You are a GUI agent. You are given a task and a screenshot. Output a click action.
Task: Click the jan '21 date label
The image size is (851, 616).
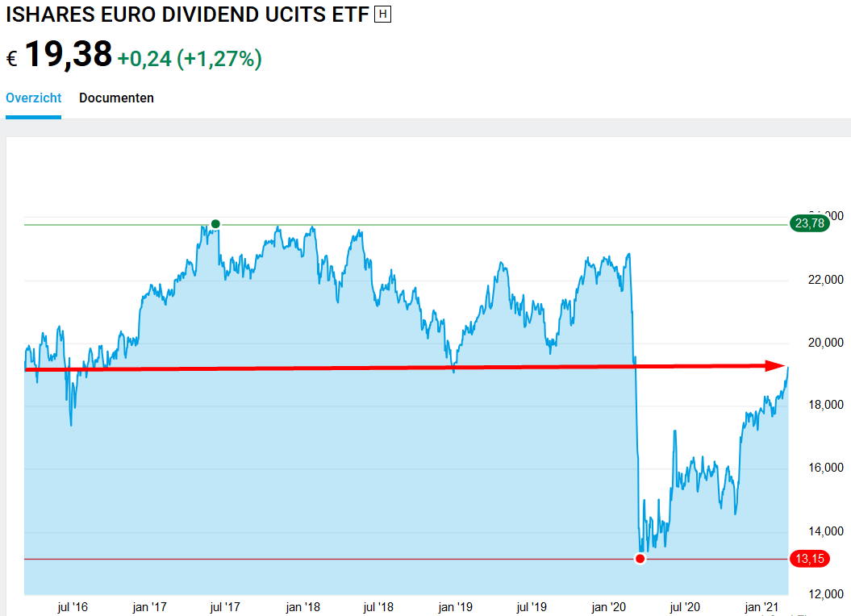coord(761,606)
